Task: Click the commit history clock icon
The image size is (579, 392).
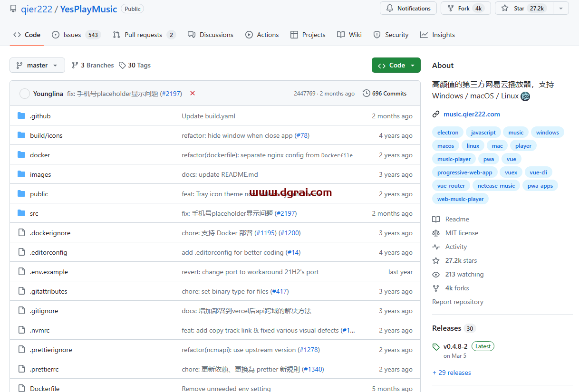Action: click(366, 93)
